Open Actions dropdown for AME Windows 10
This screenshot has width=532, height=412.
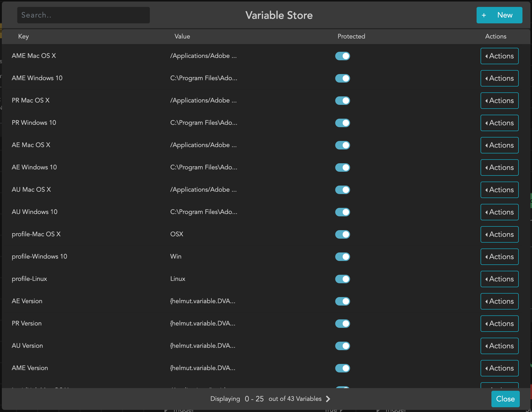(x=499, y=78)
